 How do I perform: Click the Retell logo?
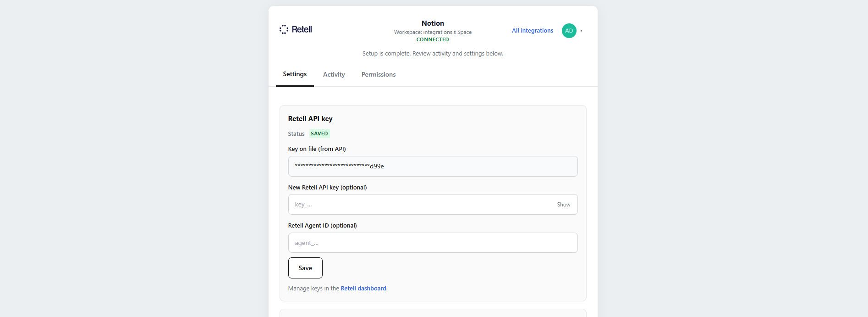[x=296, y=29]
